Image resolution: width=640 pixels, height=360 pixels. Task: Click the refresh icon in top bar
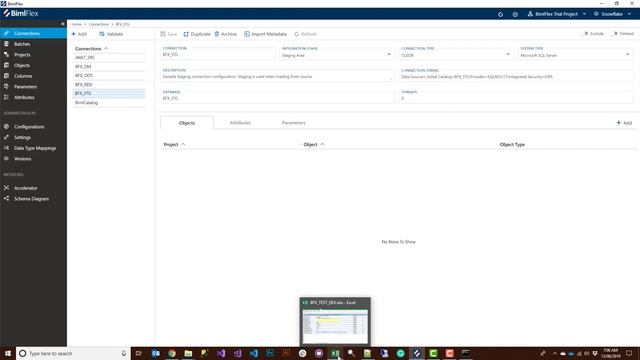(x=500, y=14)
